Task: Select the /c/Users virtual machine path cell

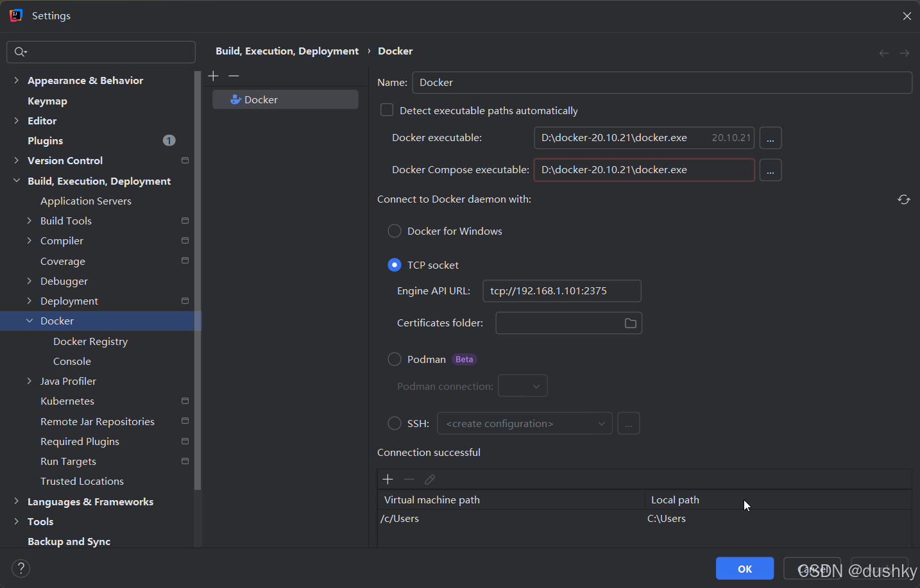Action: [x=511, y=518]
